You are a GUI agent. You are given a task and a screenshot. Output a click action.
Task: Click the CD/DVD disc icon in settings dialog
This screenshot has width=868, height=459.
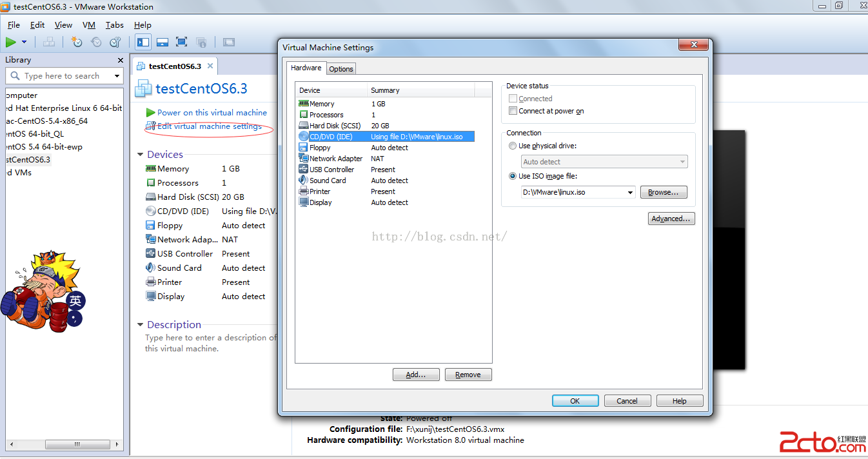tap(303, 137)
